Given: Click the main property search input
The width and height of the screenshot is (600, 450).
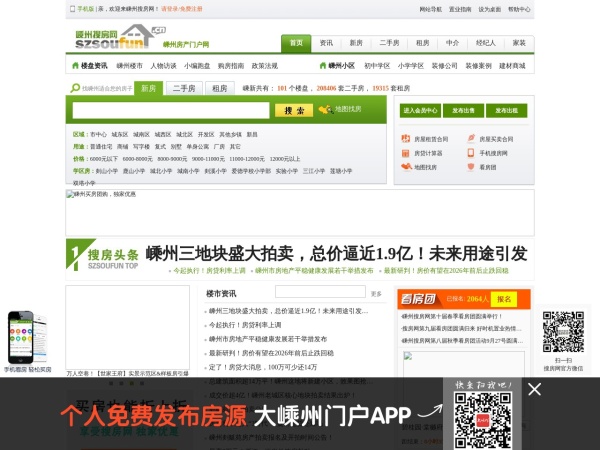Looking at the screenshot, I should (171, 110).
